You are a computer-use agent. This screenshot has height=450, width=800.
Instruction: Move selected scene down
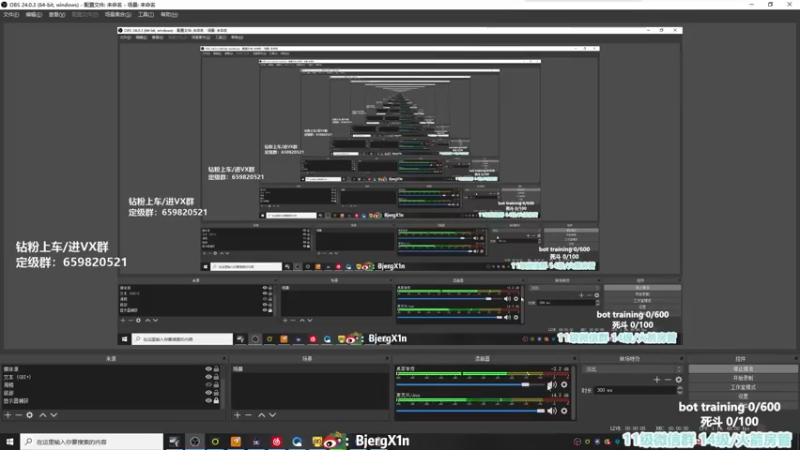pos(272,415)
